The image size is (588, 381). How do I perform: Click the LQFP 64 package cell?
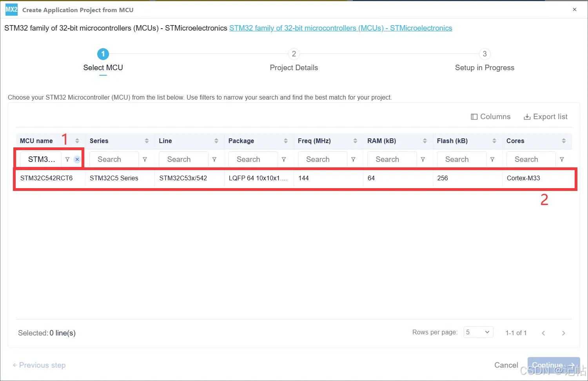(x=258, y=178)
